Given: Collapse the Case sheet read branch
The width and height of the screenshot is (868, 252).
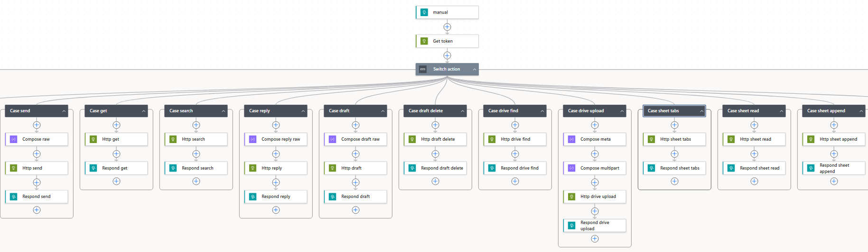Looking at the screenshot, I should (782, 111).
